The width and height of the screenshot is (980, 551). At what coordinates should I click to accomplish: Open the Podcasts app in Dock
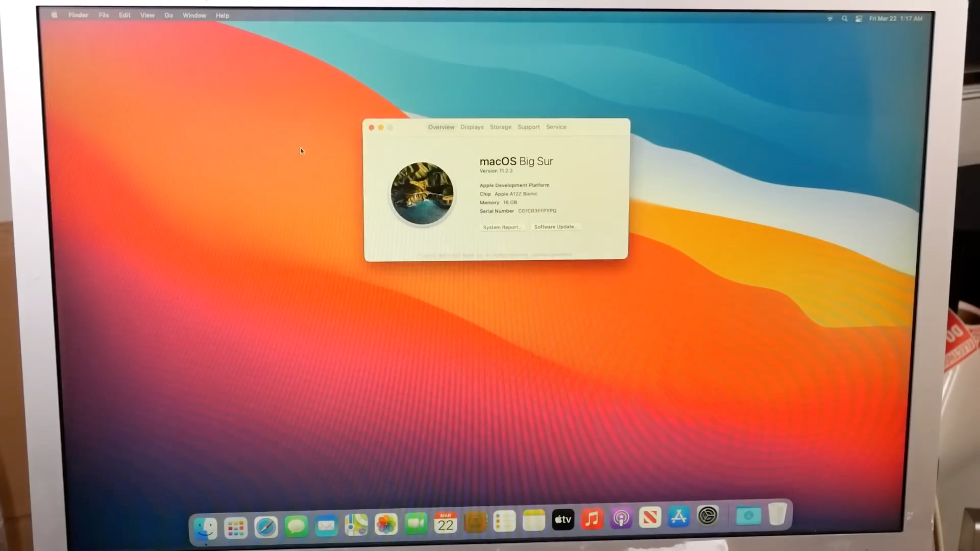621,518
